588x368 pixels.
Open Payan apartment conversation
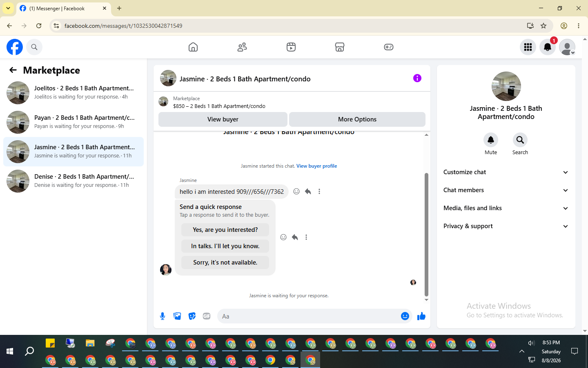(73, 122)
